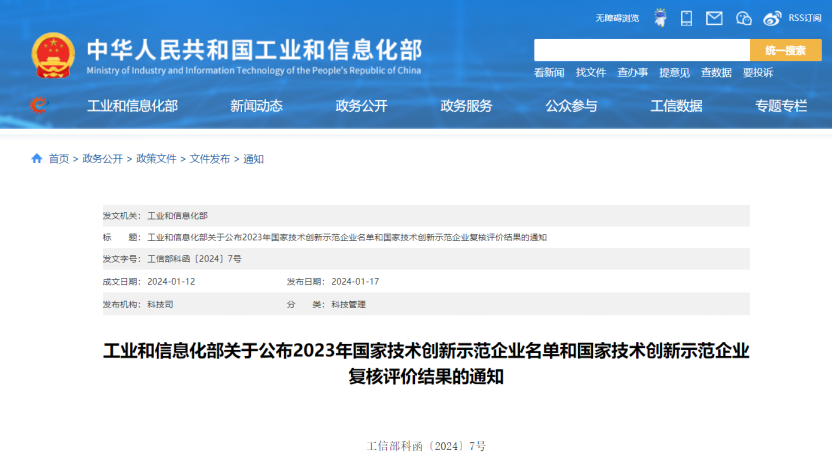This screenshot has width=833, height=463.
Task: Open the WeChat icon
Action: click(743, 18)
